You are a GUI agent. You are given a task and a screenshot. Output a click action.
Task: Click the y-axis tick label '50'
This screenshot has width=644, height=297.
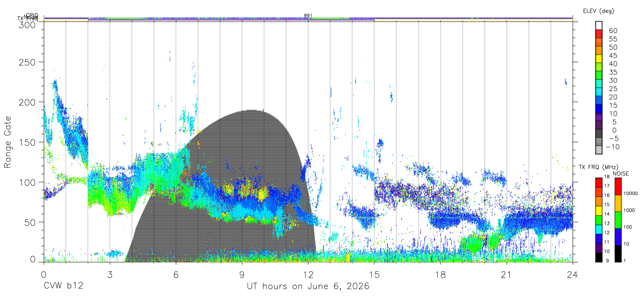click(29, 222)
